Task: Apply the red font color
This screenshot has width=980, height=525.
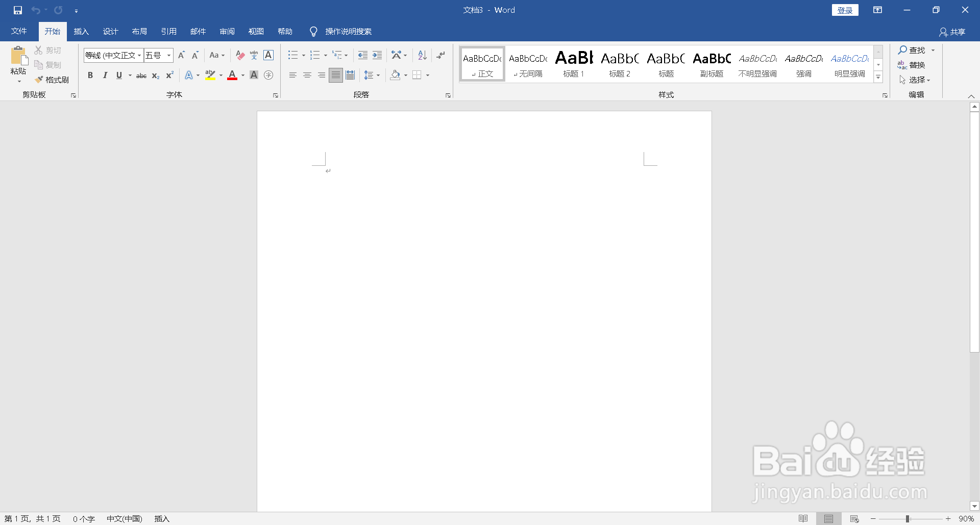Action: coord(232,76)
